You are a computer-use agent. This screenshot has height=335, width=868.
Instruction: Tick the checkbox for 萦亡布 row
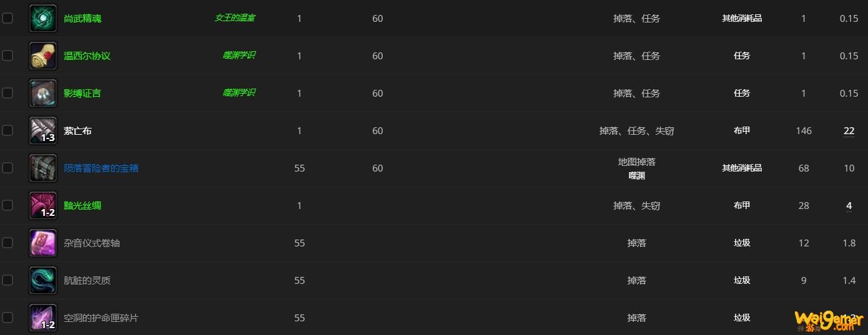tap(7, 130)
